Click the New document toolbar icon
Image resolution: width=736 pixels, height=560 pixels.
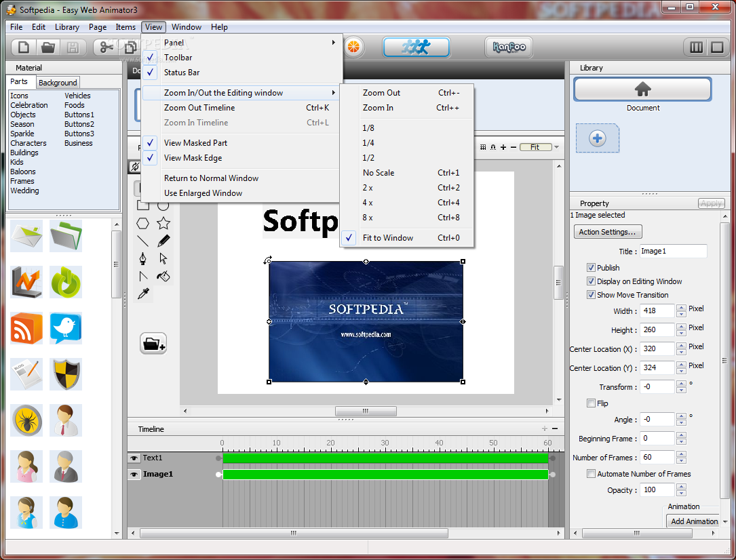24,47
